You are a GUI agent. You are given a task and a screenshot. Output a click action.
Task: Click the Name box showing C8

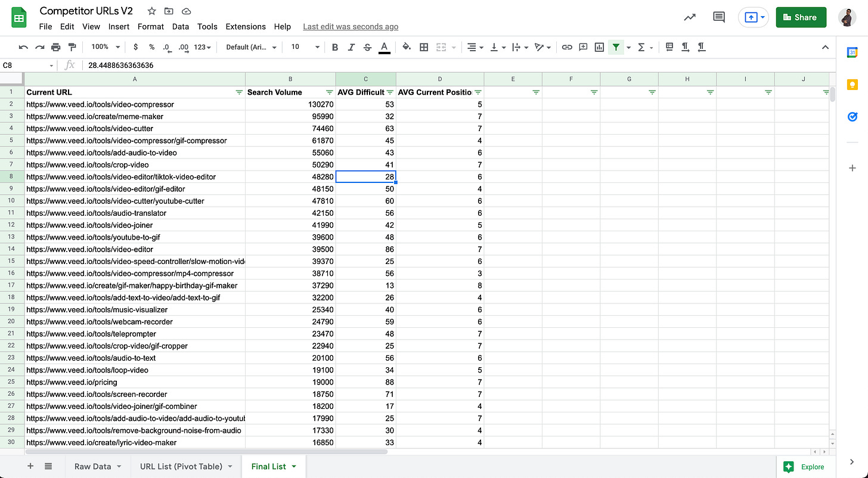28,65
